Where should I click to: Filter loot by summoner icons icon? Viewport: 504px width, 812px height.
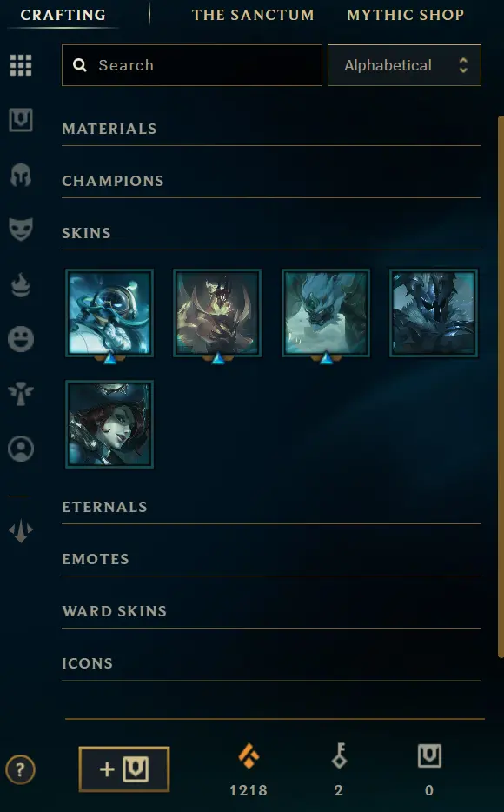click(x=21, y=449)
